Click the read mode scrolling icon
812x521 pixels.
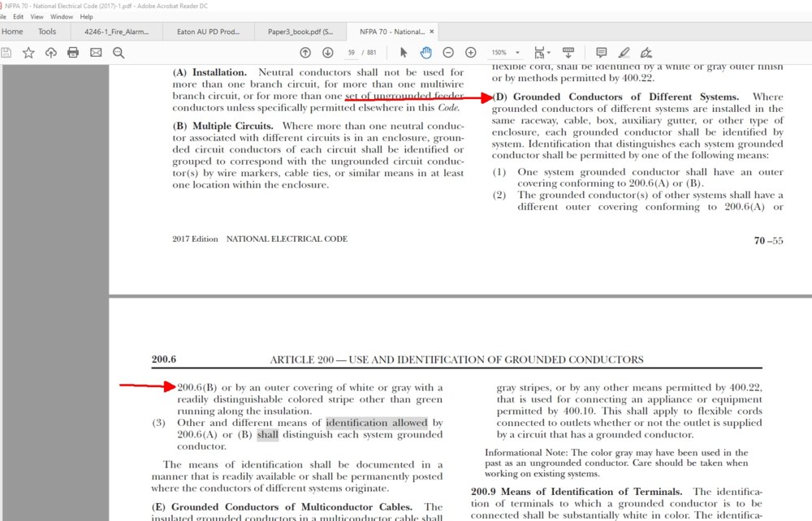(x=568, y=52)
